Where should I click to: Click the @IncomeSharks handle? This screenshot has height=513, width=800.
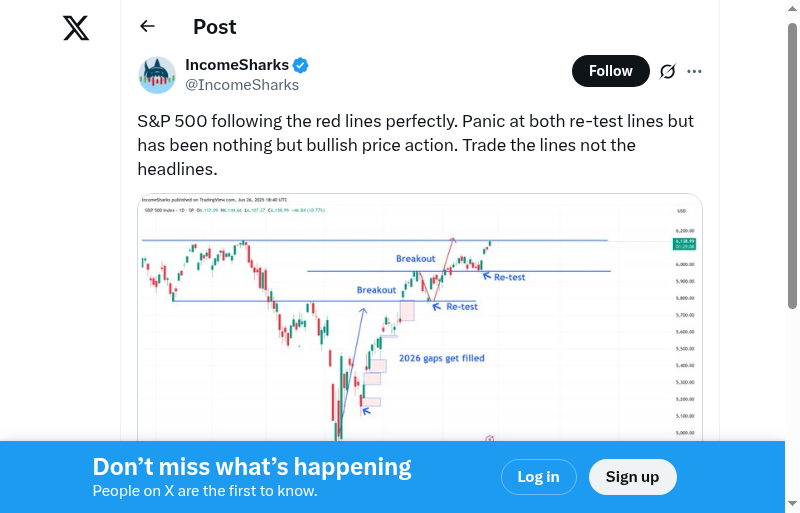[242, 85]
